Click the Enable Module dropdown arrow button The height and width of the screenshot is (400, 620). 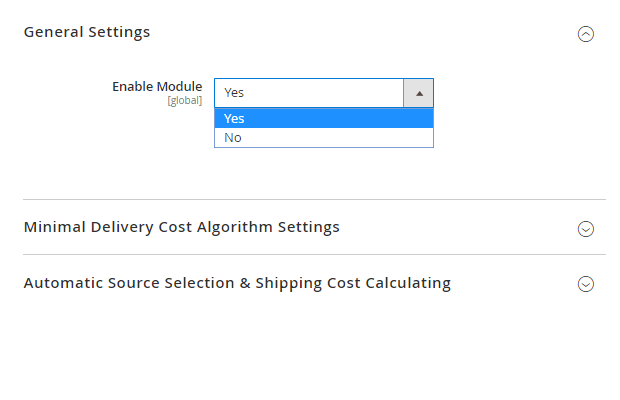418,93
